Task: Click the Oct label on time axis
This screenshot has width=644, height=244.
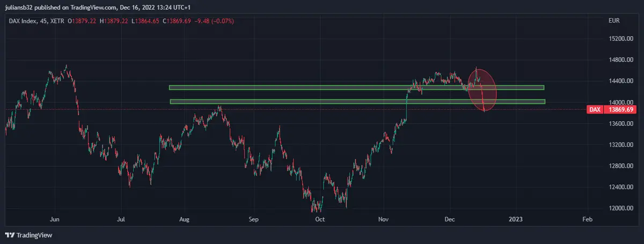Action: 320,219
